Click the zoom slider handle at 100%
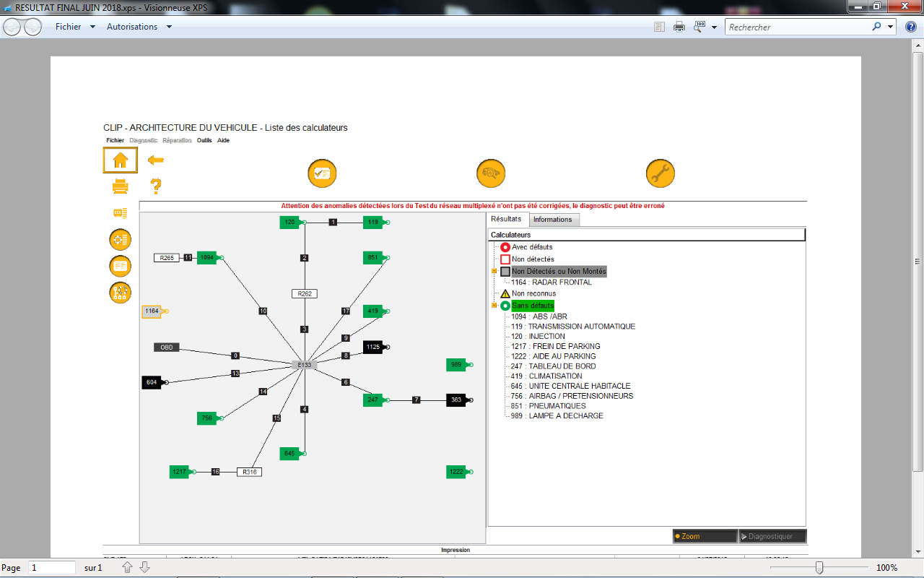This screenshot has width=924, height=578. 819,568
